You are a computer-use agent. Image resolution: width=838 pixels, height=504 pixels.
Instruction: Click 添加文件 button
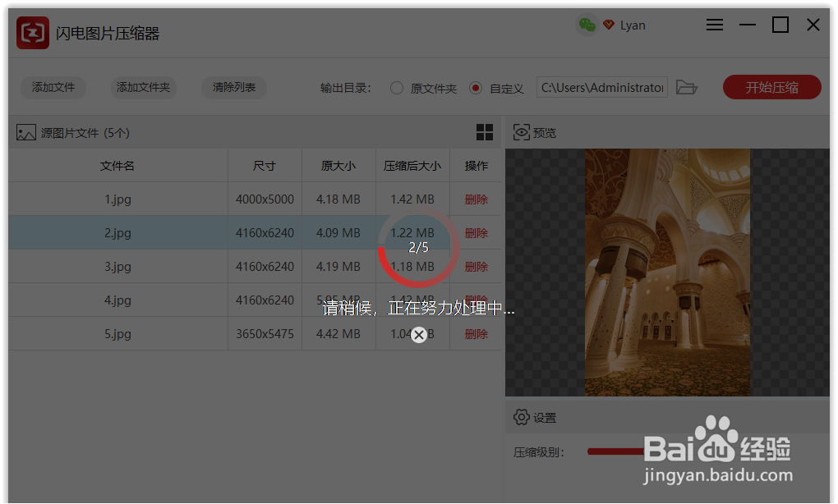[53, 87]
